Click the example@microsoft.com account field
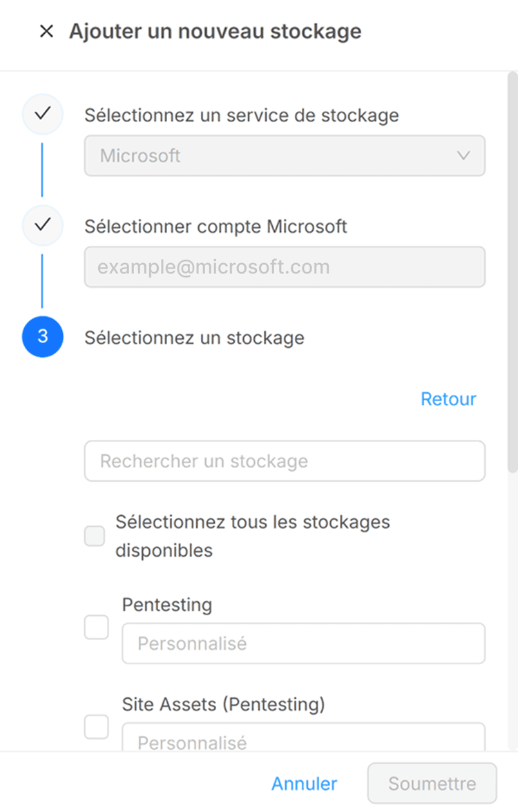 tap(285, 267)
